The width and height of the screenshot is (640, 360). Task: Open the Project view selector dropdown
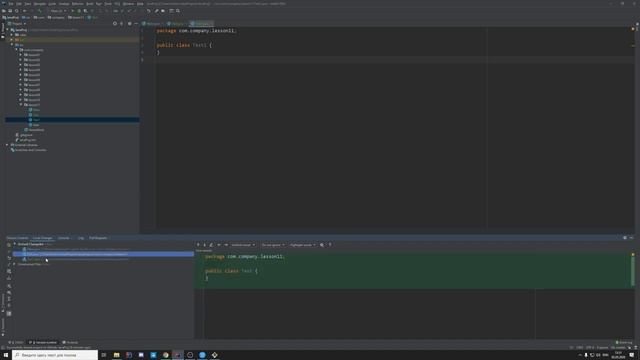click(x=17, y=24)
